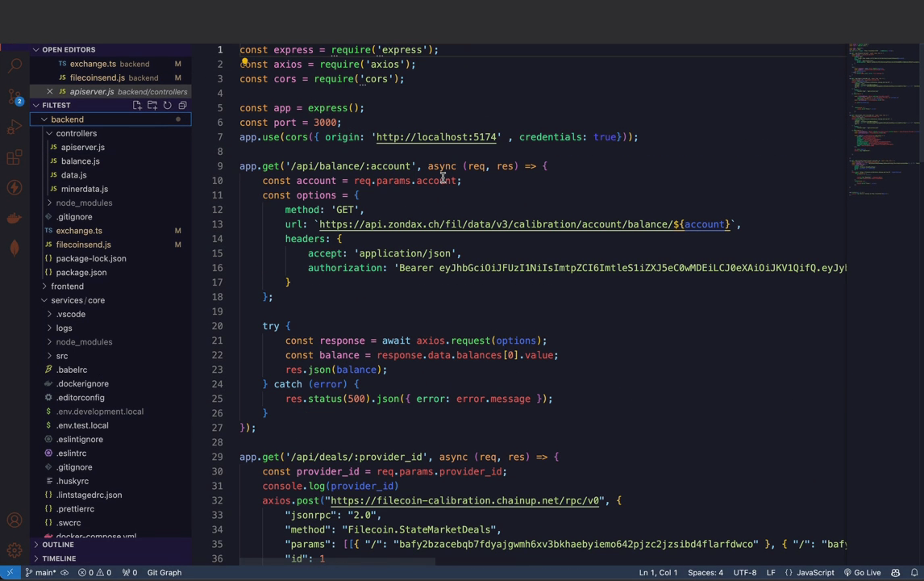Click the api.zondax.ch URL on line 13
Image resolution: width=924 pixels, height=581 pixels.
click(x=524, y=224)
